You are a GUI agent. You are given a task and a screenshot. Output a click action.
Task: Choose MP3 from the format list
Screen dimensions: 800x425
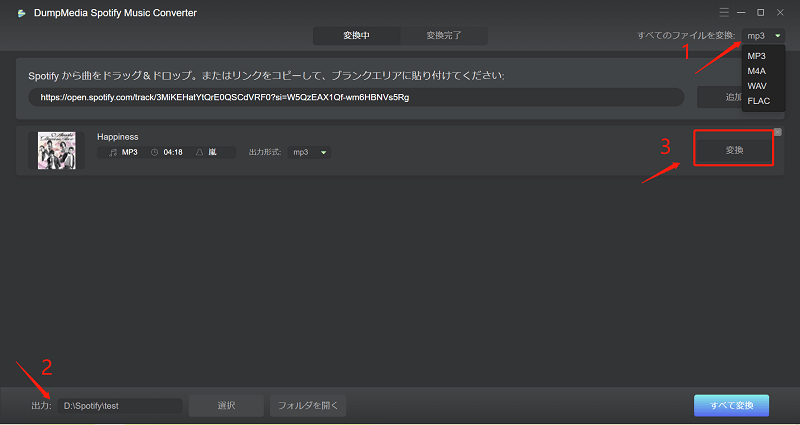(x=756, y=56)
